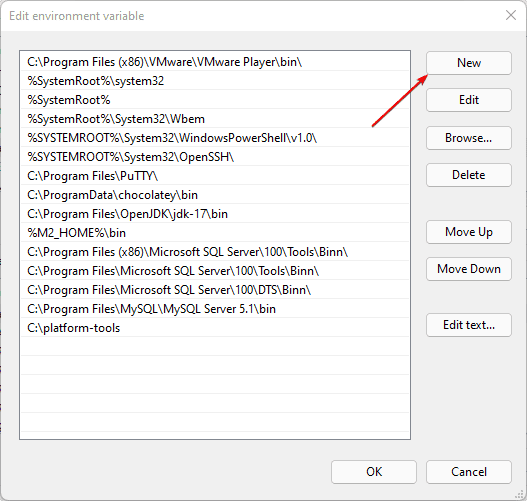Select the plain %SystemRoot% entry

[215, 100]
